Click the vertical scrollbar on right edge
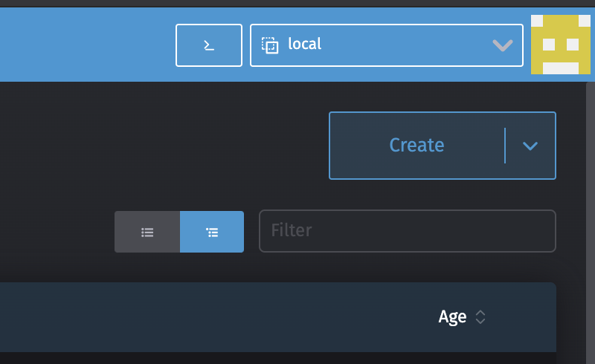 (591, 223)
